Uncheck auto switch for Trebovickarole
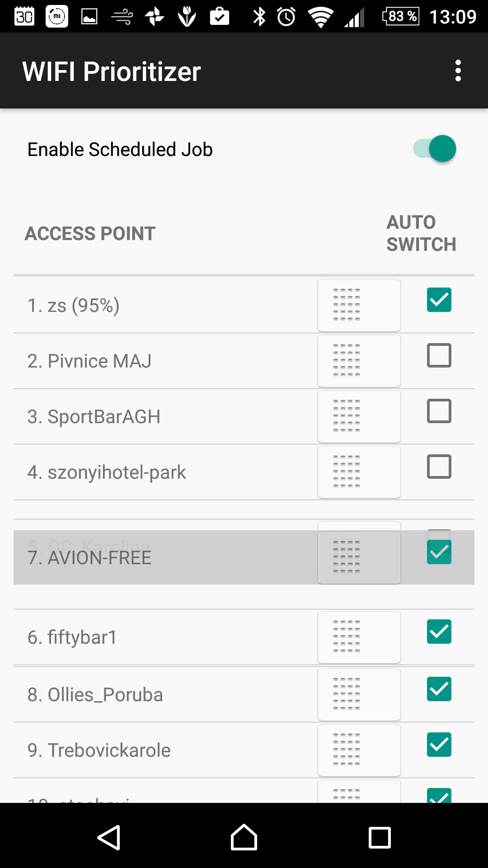This screenshot has height=868, width=488. click(x=439, y=745)
